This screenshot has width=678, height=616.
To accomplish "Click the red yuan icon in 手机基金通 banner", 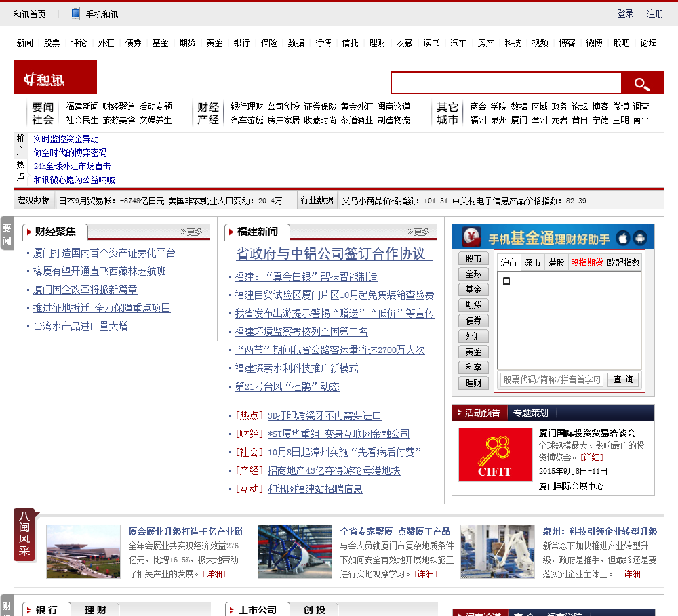I will [471, 237].
